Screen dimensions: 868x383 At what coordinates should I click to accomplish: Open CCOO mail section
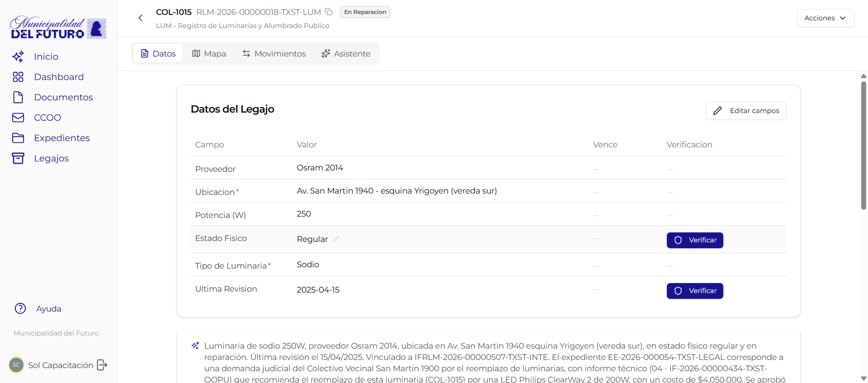[47, 118]
